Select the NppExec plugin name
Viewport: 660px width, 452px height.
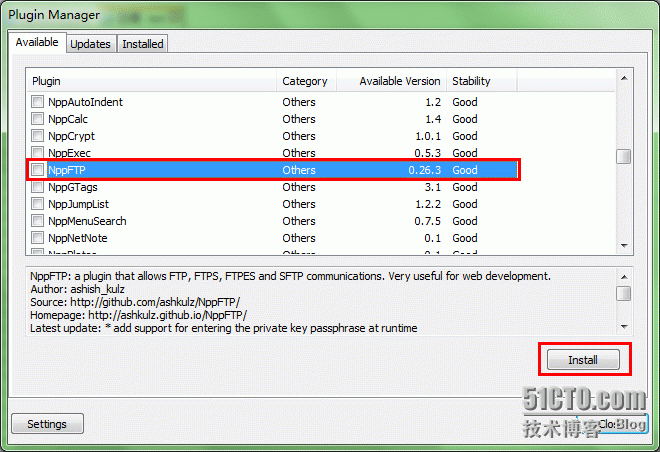[x=69, y=153]
